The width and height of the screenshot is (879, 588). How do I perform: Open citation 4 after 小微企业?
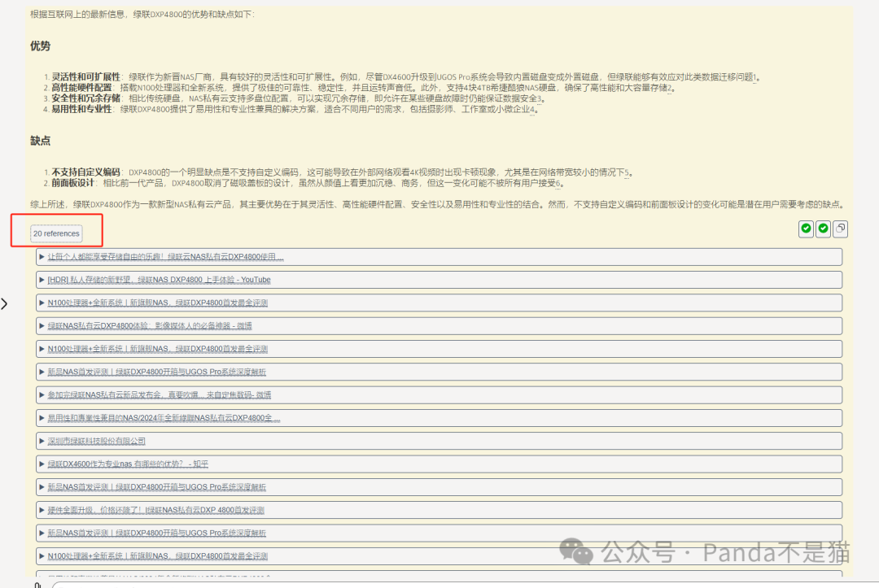pyautogui.click(x=532, y=109)
